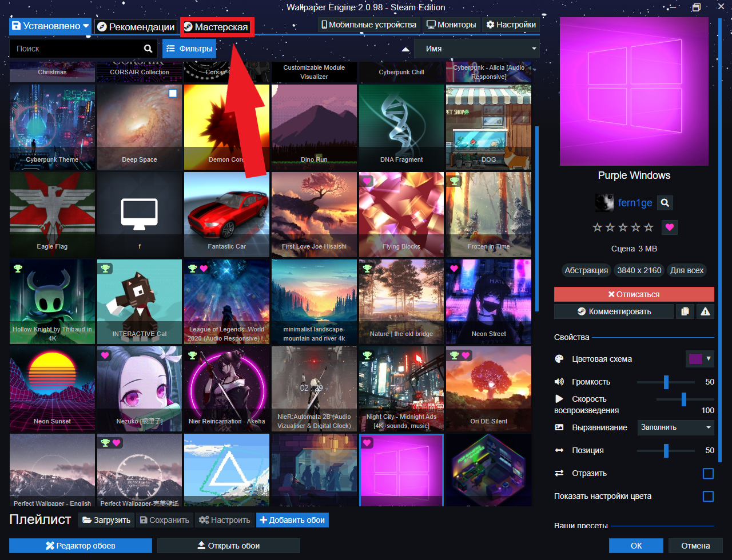This screenshot has height=560, width=732.
Task: Open the Цветовая схема color swatch
Action: (700, 359)
